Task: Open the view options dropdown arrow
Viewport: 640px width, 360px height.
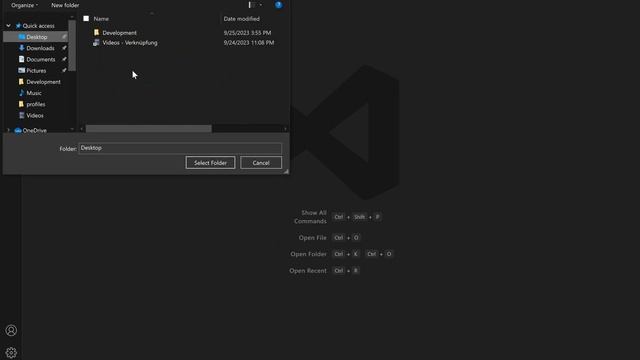Action: [x=261, y=5]
